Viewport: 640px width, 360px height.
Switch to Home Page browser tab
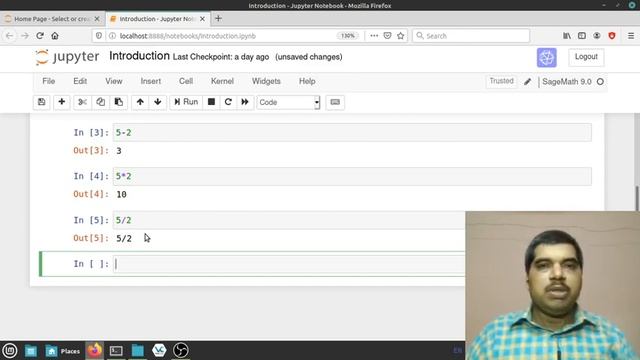point(52,19)
